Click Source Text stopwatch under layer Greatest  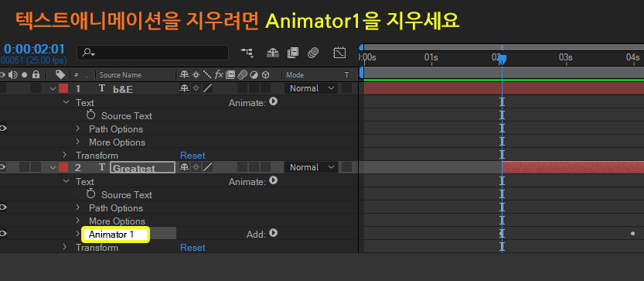tap(90, 194)
